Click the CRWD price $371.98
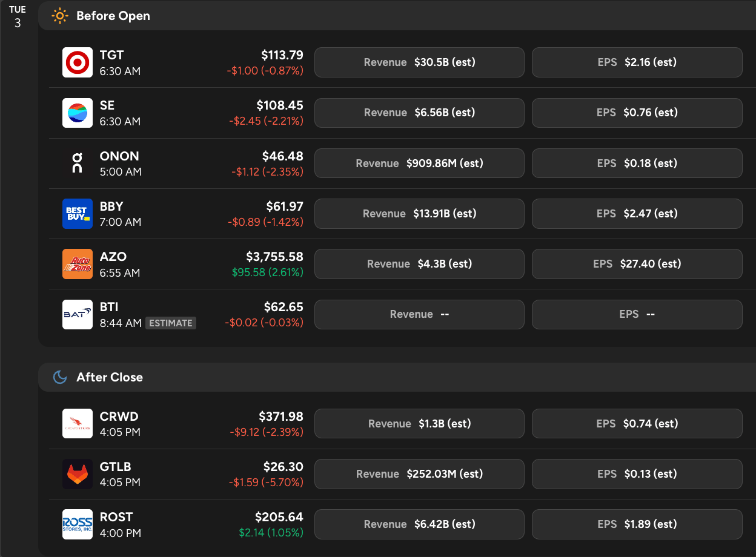This screenshot has width=756, height=557. pyautogui.click(x=281, y=417)
